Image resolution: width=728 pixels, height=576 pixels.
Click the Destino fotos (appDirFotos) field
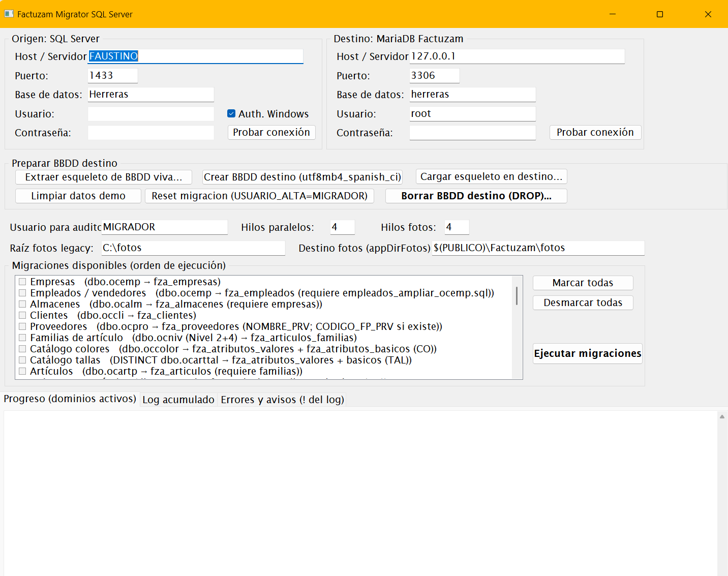[538, 248]
